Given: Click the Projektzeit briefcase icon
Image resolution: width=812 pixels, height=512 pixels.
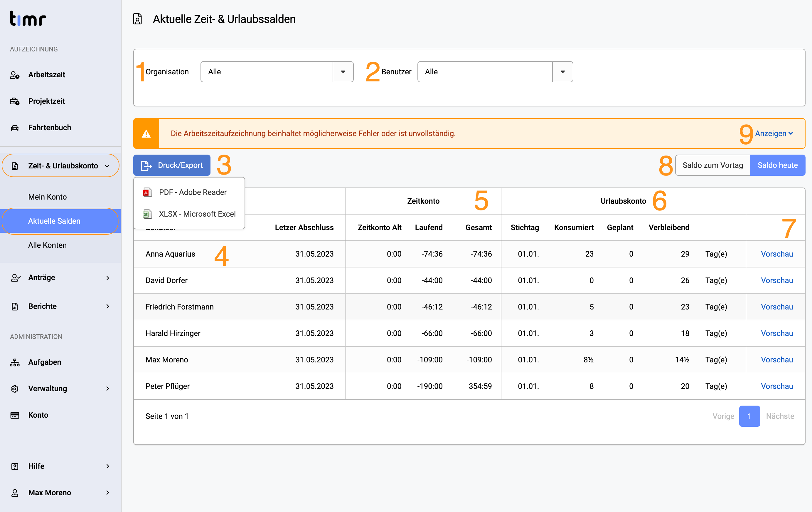Looking at the screenshot, I should pyautogui.click(x=14, y=101).
